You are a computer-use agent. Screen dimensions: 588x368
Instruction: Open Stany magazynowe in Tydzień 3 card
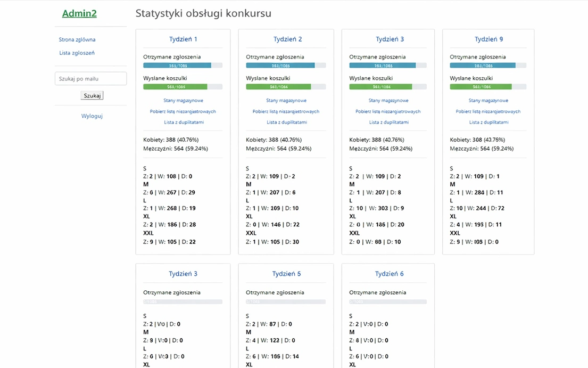point(388,101)
